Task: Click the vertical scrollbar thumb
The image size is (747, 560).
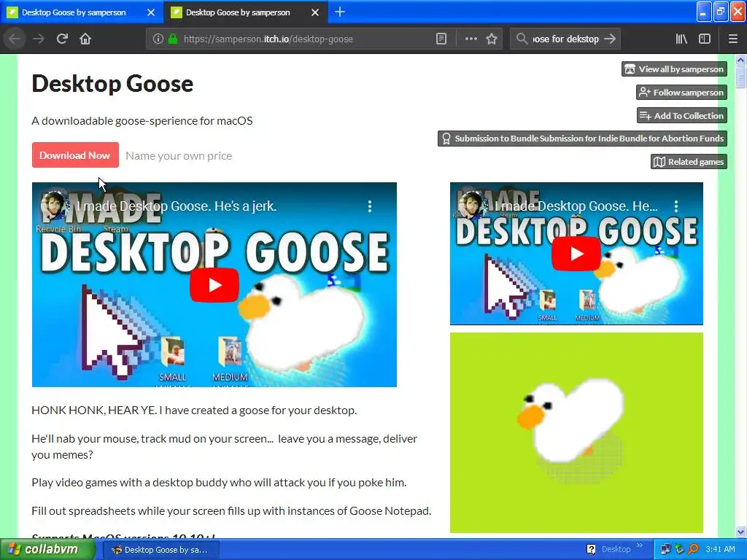Action: [x=740, y=77]
